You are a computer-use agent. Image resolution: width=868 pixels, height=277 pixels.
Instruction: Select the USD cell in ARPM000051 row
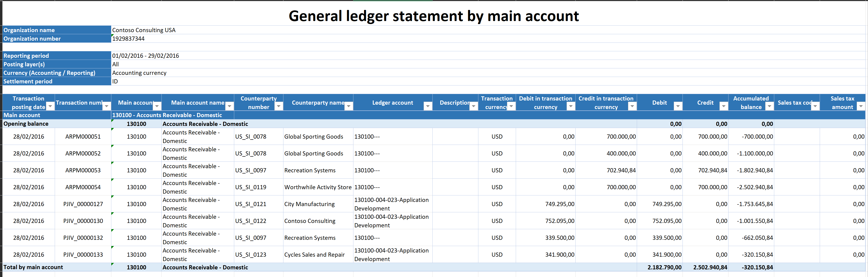pos(497,137)
